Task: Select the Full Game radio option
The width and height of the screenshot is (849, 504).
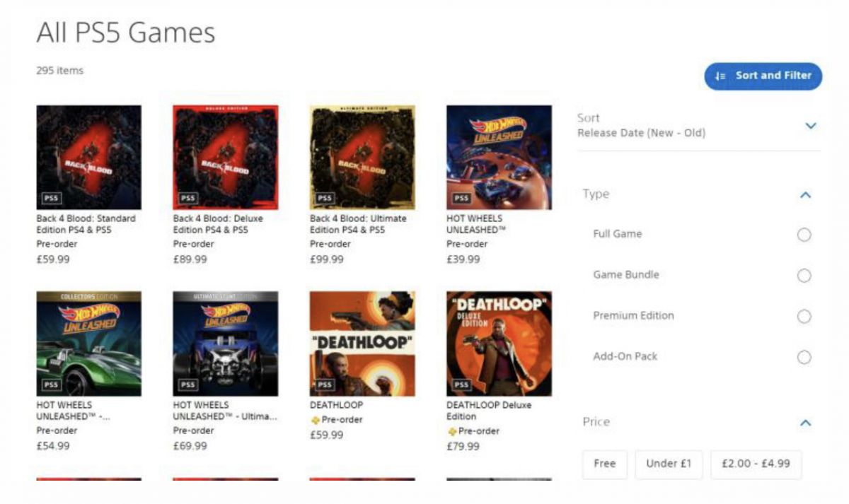Action: [804, 235]
